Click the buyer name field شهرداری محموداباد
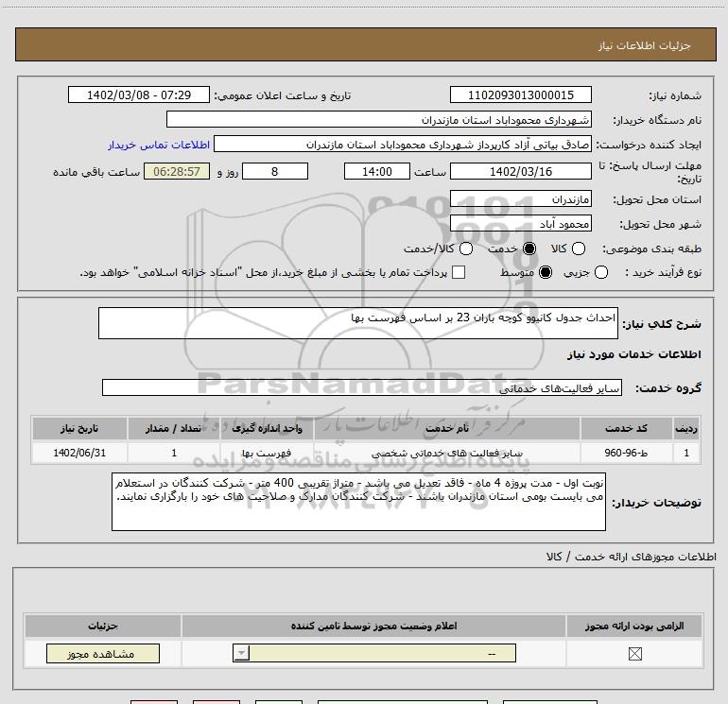Viewport: 728px width, 704px height. tap(379, 119)
